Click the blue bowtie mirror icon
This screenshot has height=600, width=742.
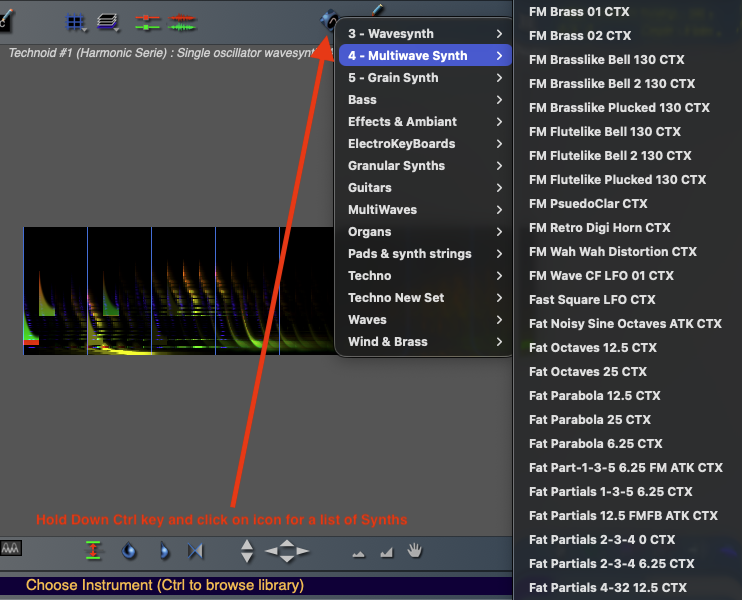pos(195,551)
